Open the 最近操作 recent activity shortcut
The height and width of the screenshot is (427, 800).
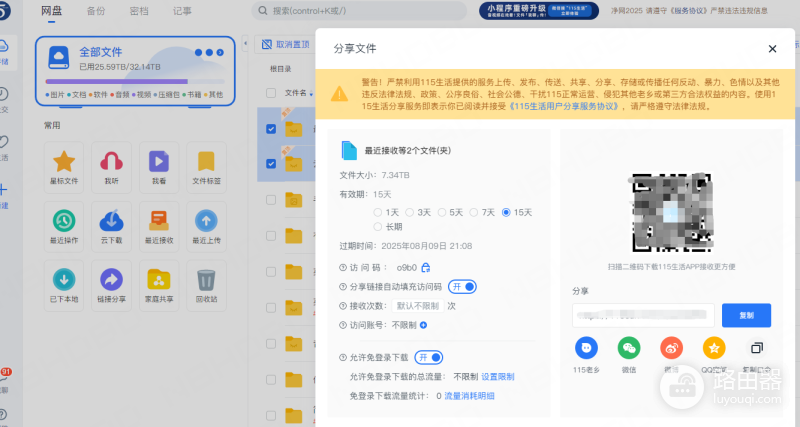64,227
